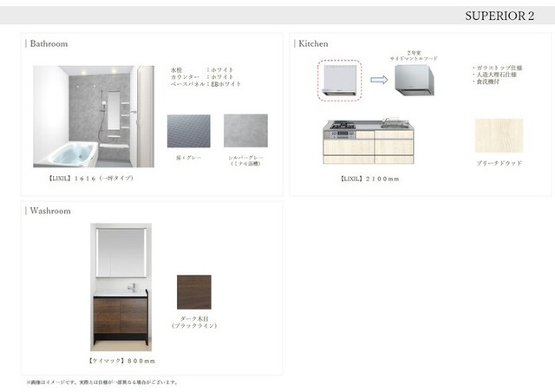Screen dimensions: 555x392
Task: Pick the grey floor texture swatch
Action: tap(188, 131)
